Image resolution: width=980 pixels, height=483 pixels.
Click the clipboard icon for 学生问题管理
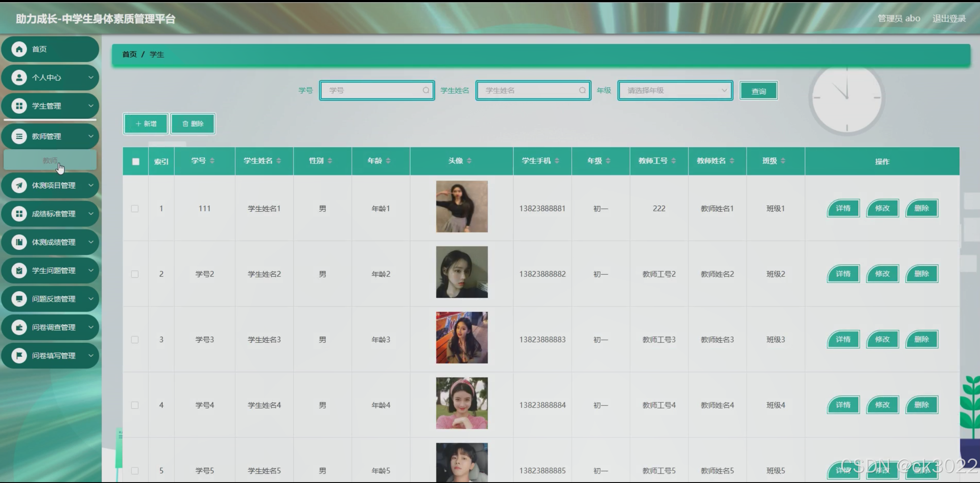click(x=19, y=270)
